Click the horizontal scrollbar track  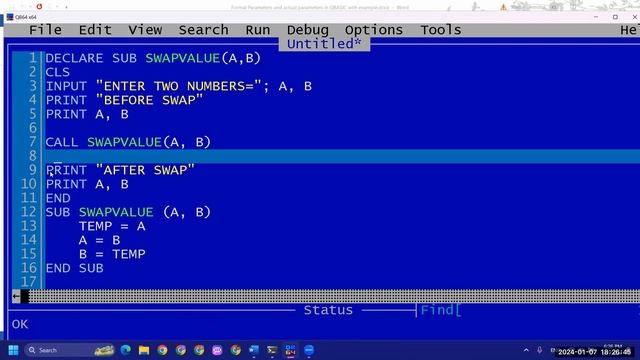(334, 296)
